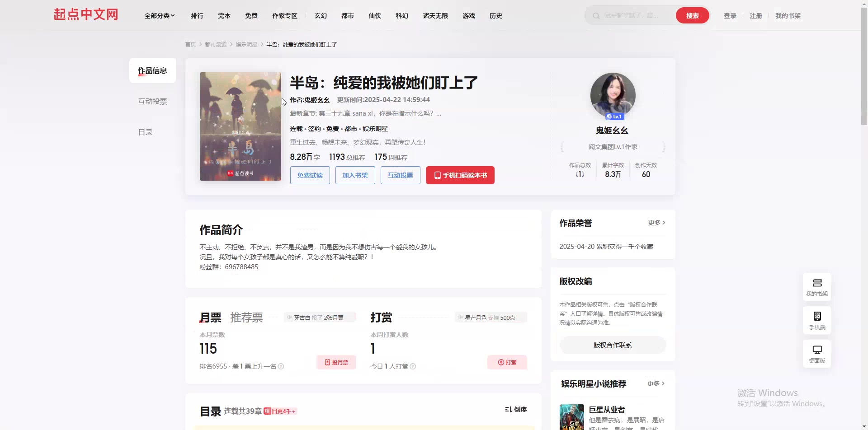Expand 更多 in 娱乐明星小说推荐 section
The width and height of the screenshot is (868, 430).
click(656, 383)
